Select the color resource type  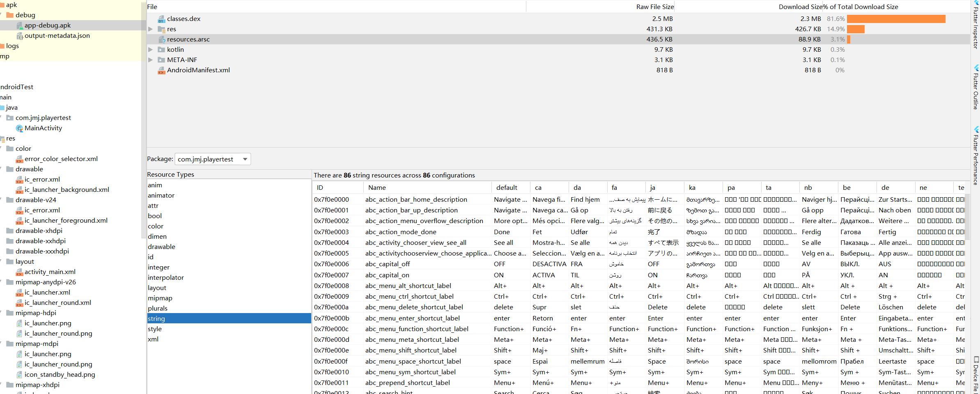point(229,226)
